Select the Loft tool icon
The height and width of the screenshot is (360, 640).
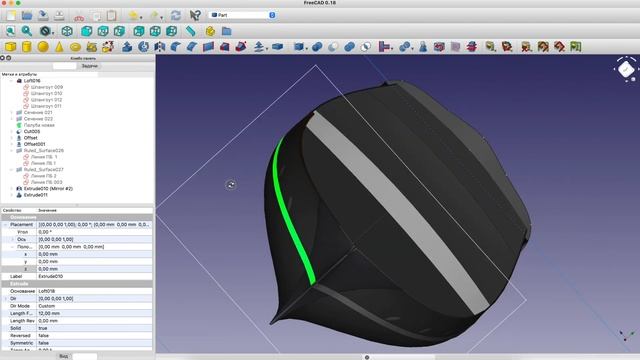coord(224,47)
